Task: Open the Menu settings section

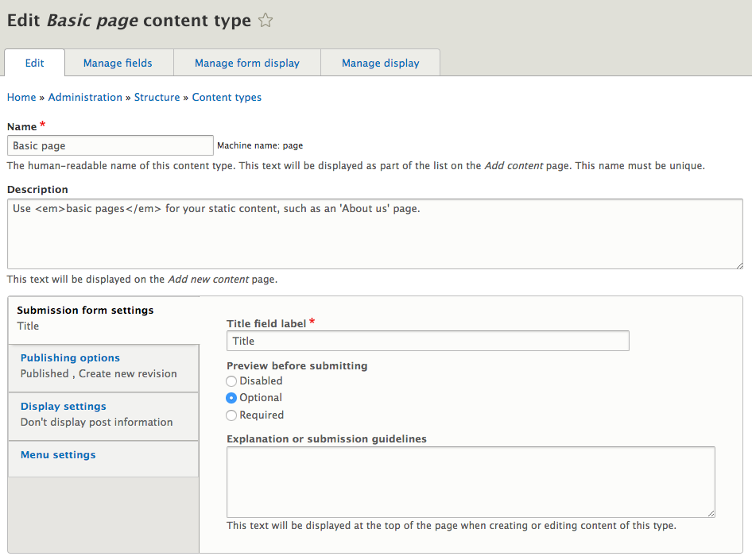Action: 58,455
